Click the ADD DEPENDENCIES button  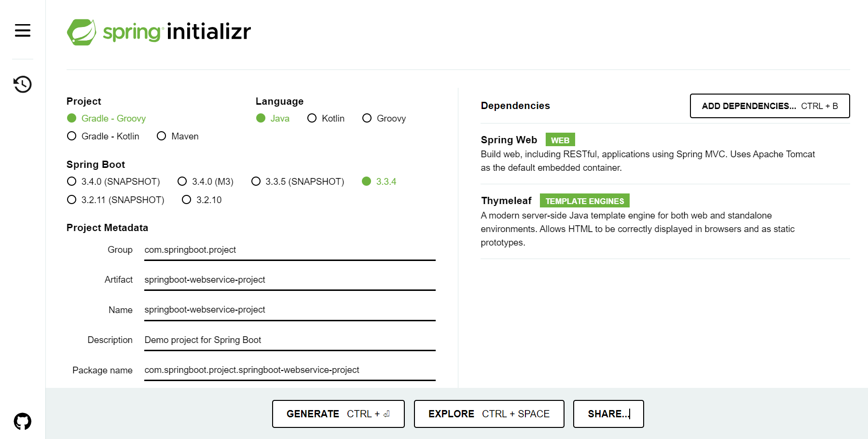770,106
